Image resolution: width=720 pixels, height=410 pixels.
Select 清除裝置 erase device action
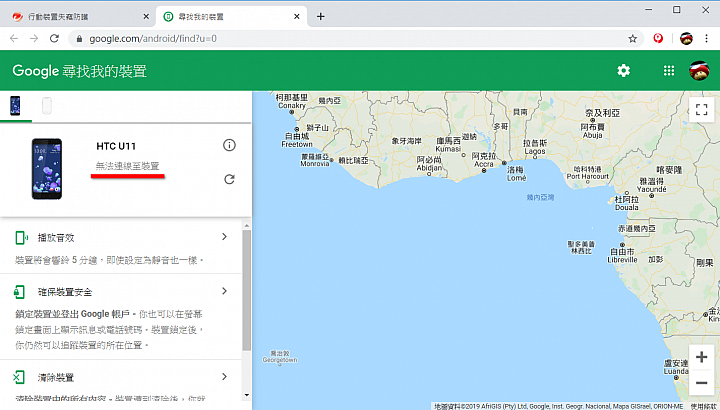pyautogui.click(x=56, y=377)
